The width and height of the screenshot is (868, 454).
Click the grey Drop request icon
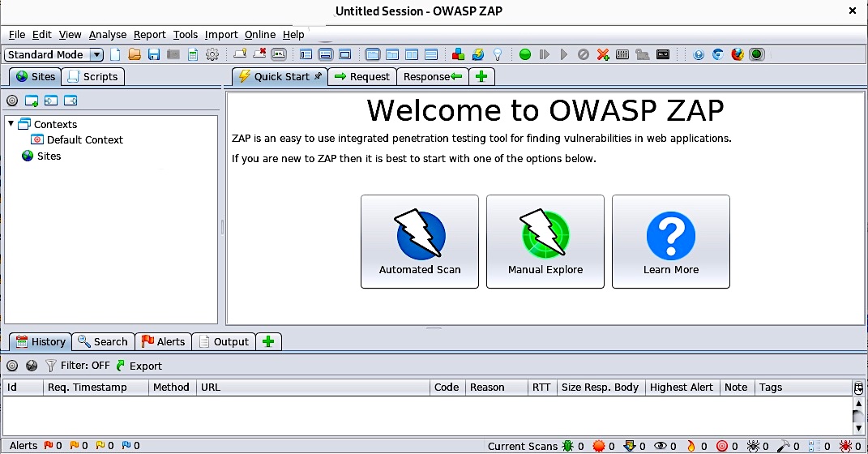click(584, 54)
